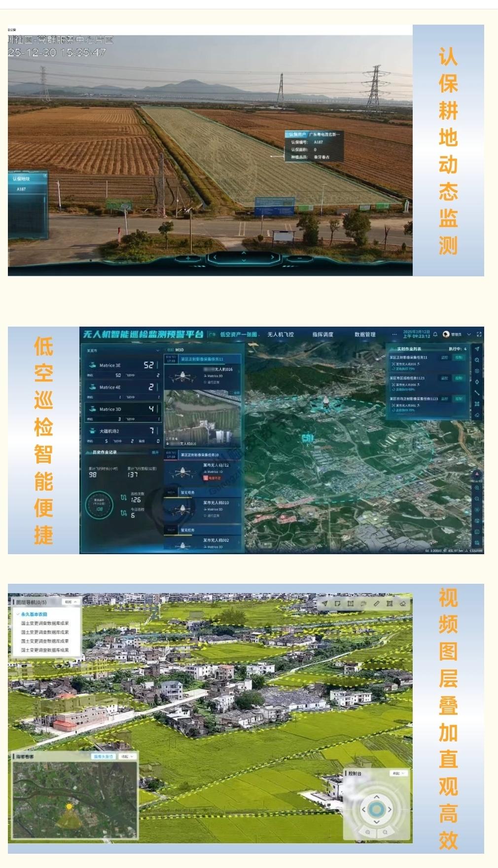498x868 pixels.
Task: Switch to the 无人机飞控 tab
Action: tap(281, 334)
